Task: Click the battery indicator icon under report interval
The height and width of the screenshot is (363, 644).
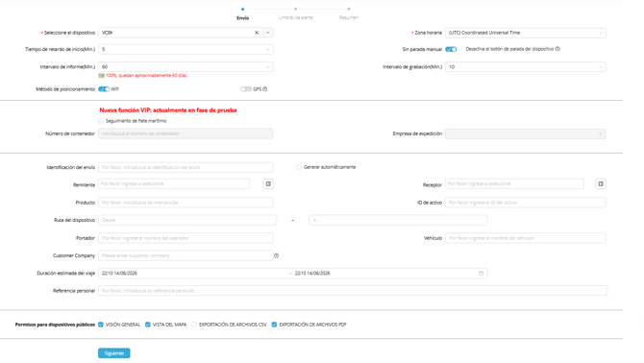Action: coord(102,76)
